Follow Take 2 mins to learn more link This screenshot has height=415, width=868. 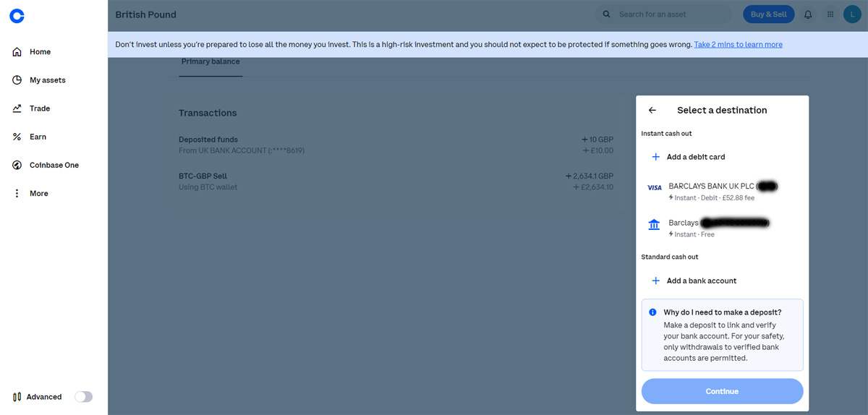(738, 45)
